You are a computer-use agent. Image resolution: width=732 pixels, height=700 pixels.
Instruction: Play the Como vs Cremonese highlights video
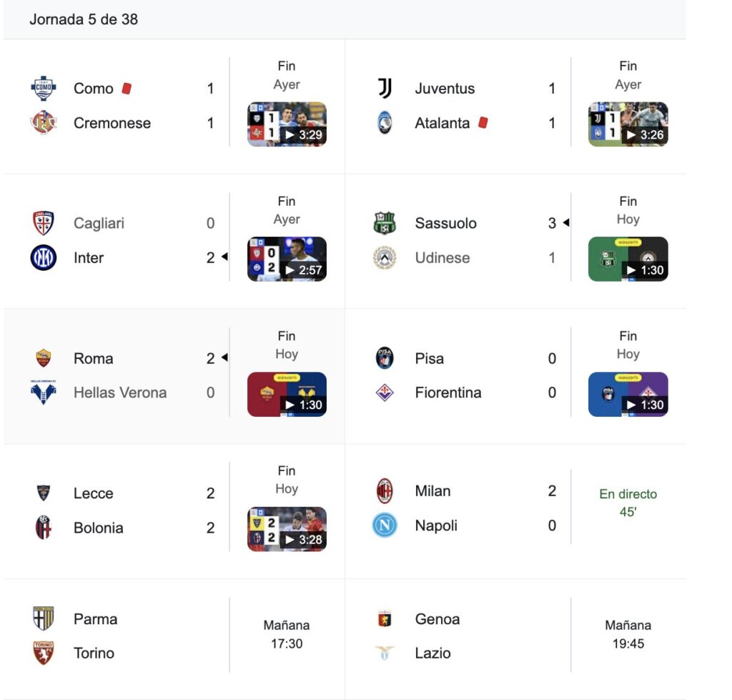(287, 124)
